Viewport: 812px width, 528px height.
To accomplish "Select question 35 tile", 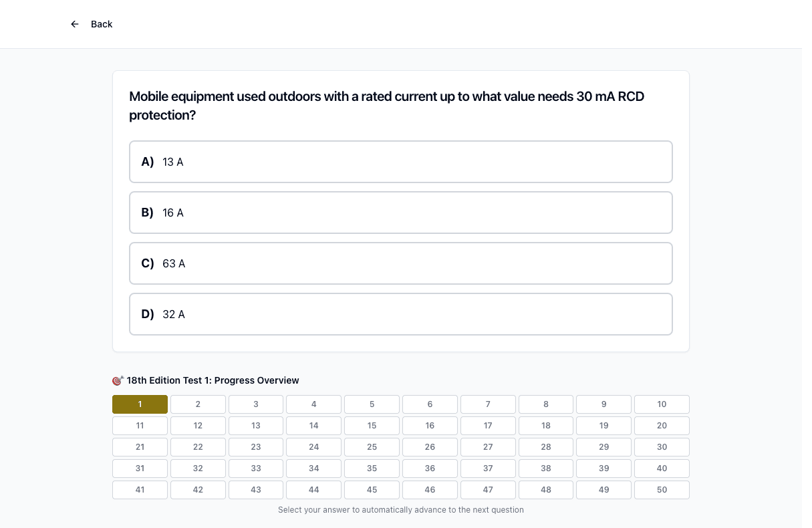I will pos(372,469).
